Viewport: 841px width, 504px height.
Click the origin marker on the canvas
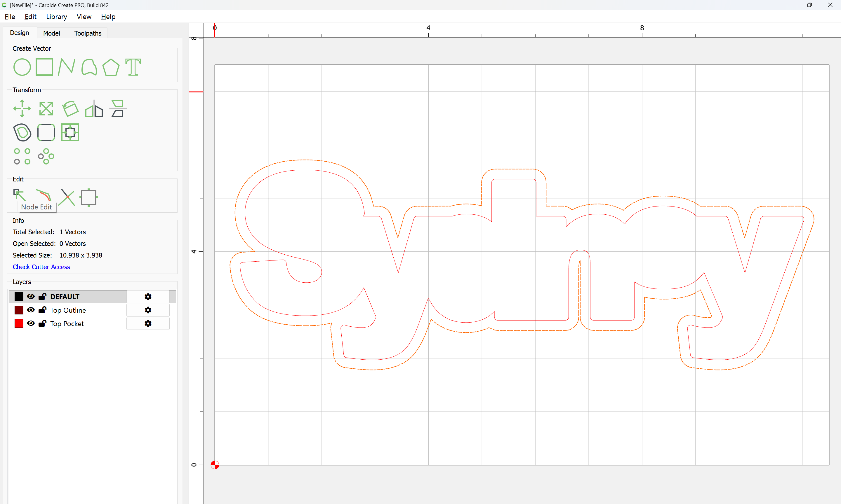(x=215, y=465)
